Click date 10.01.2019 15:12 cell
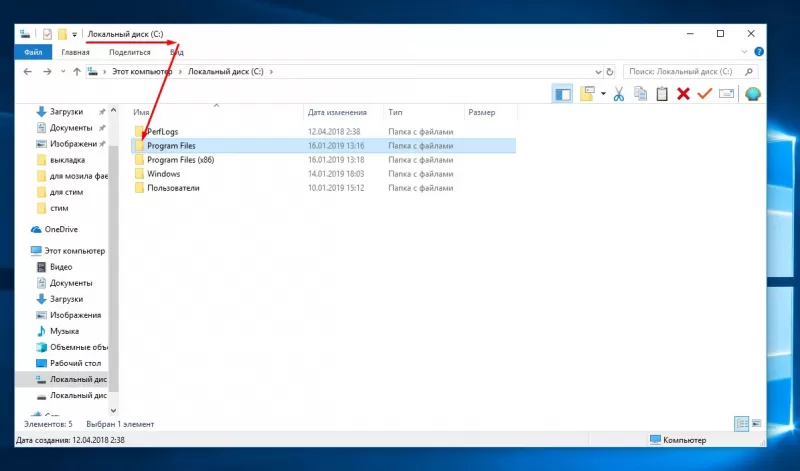Viewport: 800px width, 471px height. (x=336, y=188)
